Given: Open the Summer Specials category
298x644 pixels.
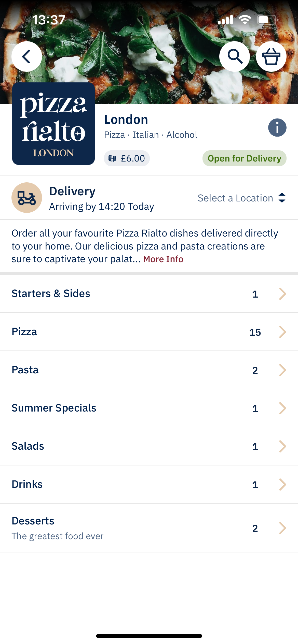Looking at the screenshot, I should pyautogui.click(x=54, y=408).
